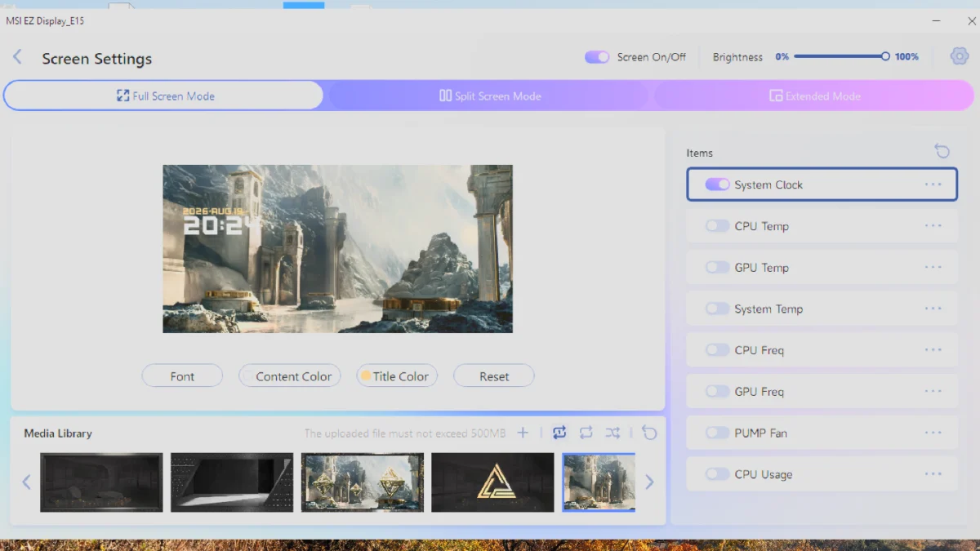Enable the CPU Freq toggle
980x551 pixels.
click(x=717, y=350)
